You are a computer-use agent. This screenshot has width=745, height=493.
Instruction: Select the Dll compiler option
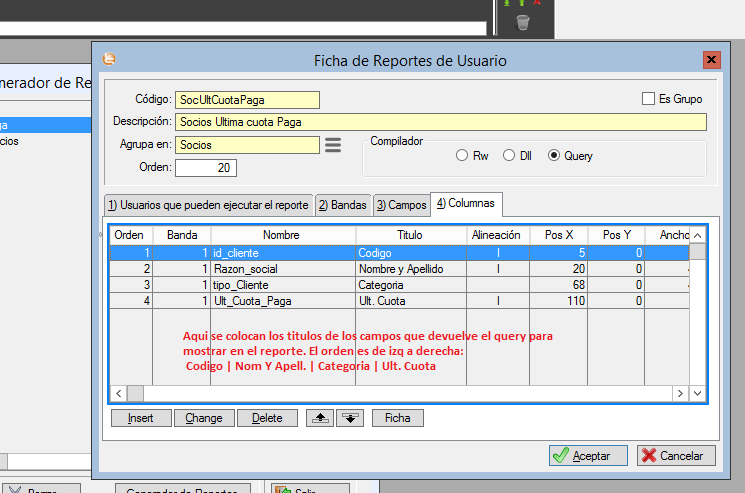click(509, 156)
